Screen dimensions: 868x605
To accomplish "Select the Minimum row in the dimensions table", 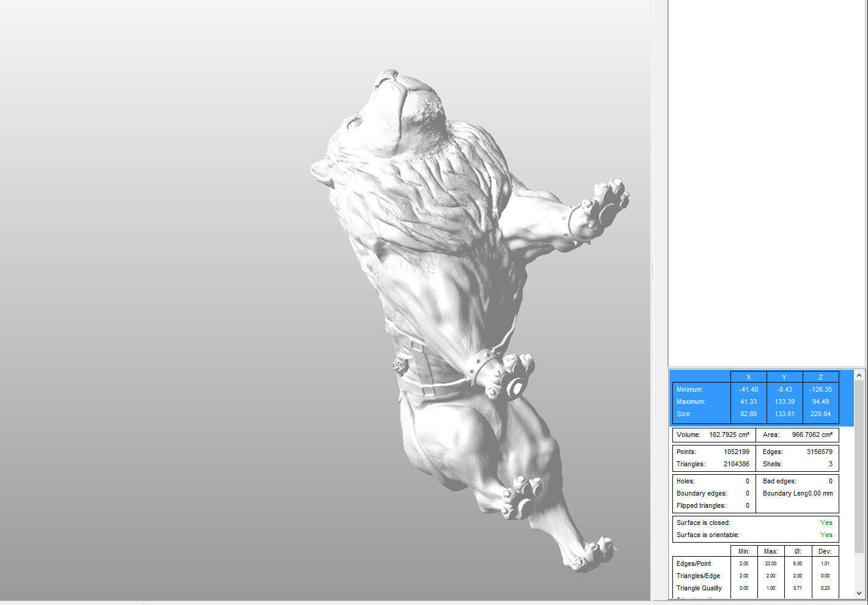I will pyautogui.click(x=690, y=389).
